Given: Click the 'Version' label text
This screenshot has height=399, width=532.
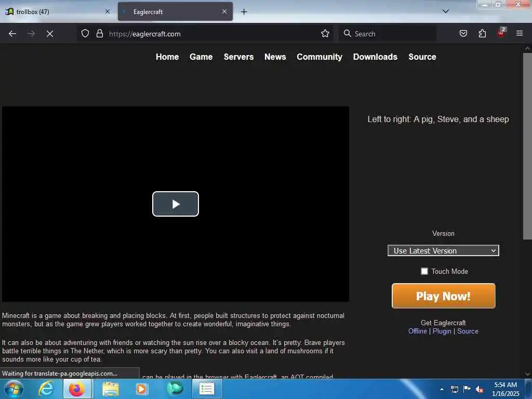Looking at the screenshot, I should click(443, 233).
